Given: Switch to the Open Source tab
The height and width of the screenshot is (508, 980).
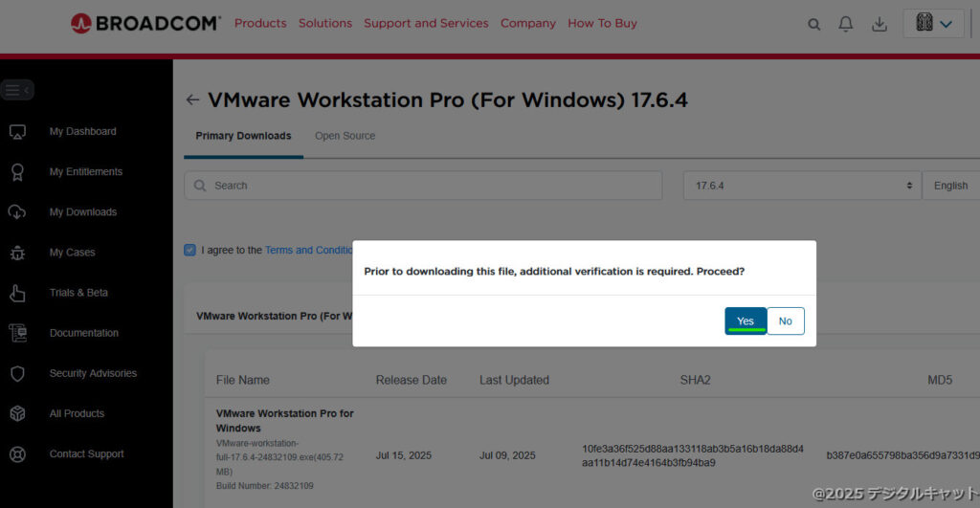Looking at the screenshot, I should point(345,136).
